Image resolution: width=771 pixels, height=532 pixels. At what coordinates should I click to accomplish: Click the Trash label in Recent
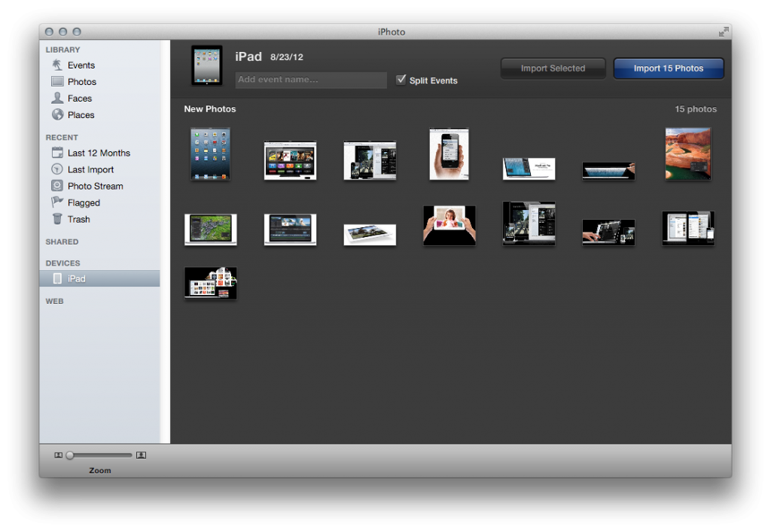tap(78, 219)
